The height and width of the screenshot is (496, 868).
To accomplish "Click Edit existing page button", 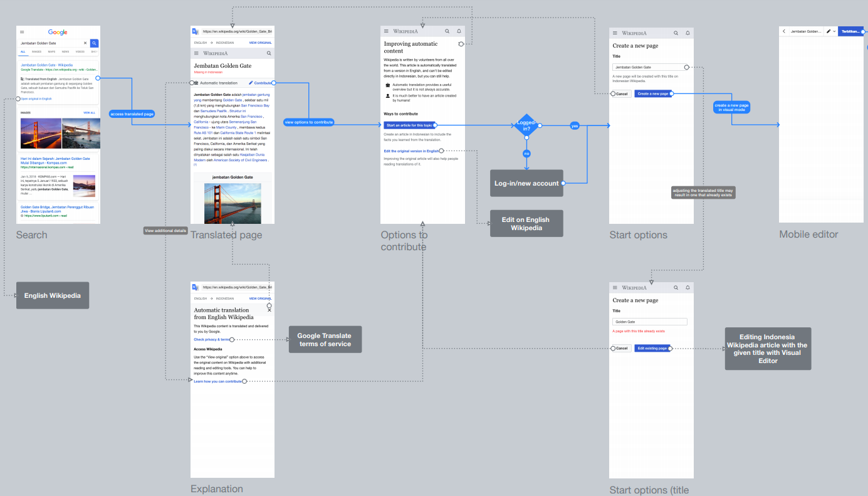I will pos(652,348).
